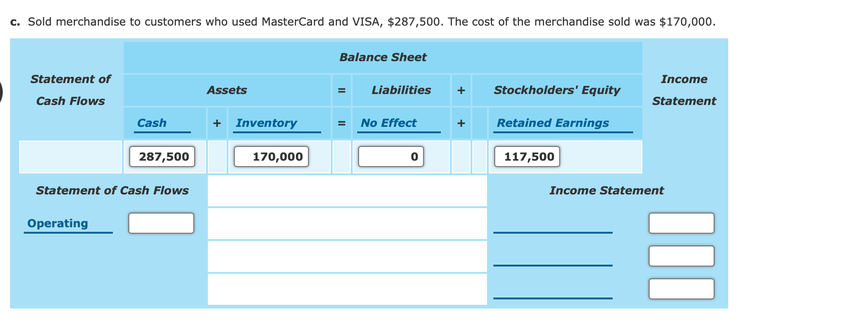Click the first Income Statement amount box
Viewport: 868px width, 324px height.
[681, 223]
